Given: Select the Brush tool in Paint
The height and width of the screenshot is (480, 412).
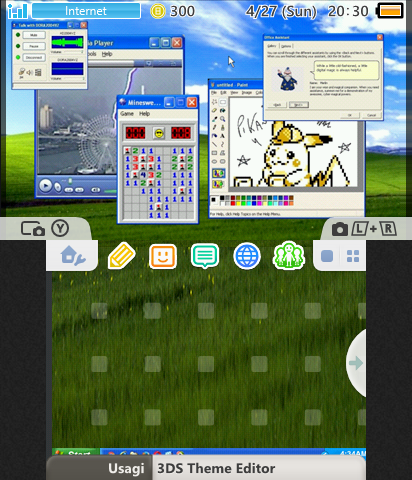Looking at the screenshot, I should coord(222,127).
